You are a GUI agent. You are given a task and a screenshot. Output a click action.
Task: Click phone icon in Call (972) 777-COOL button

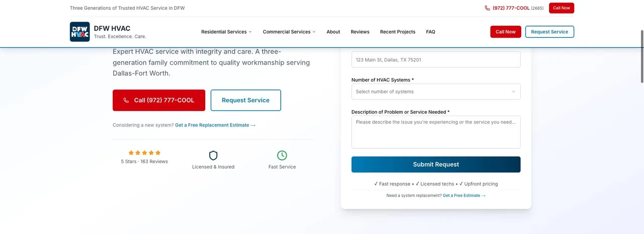point(126,100)
